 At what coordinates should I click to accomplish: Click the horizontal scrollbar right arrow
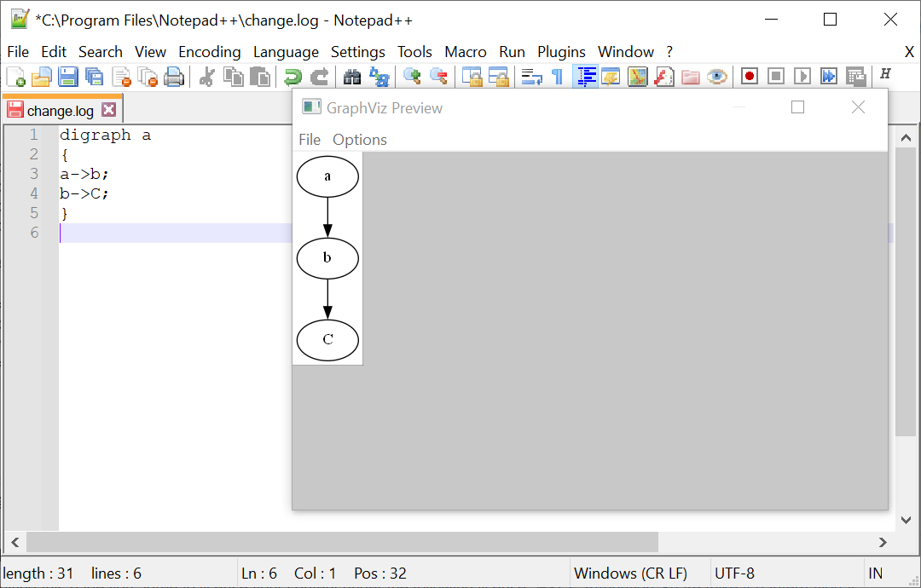tap(883, 543)
